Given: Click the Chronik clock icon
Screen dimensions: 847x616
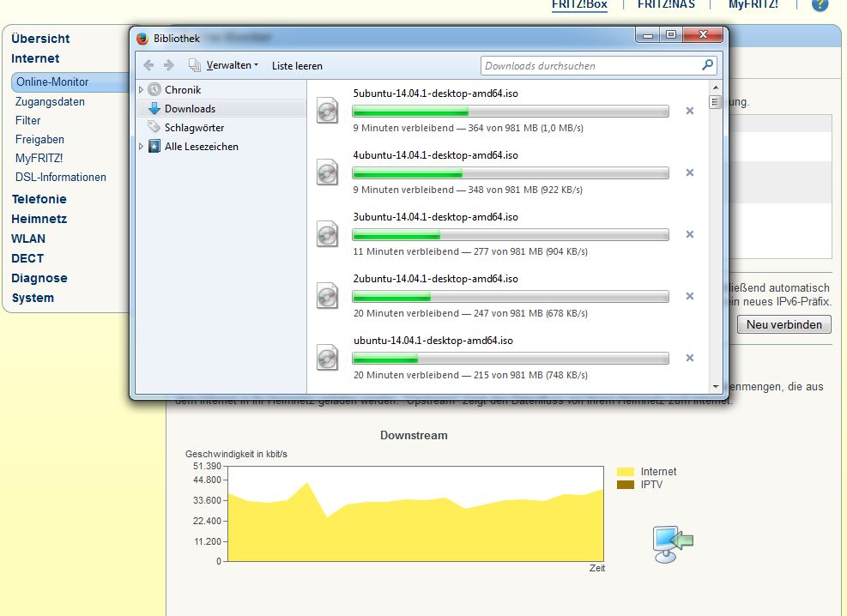Looking at the screenshot, I should click(154, 89).
